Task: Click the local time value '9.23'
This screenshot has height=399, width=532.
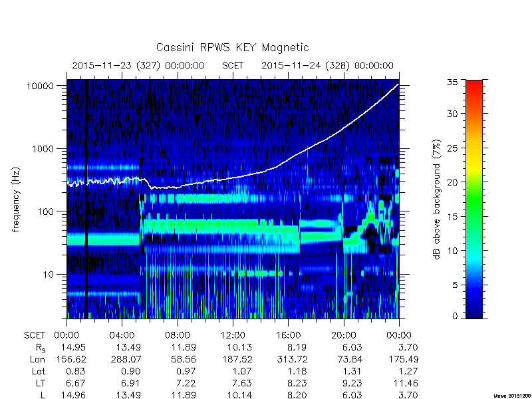Action: (x=353, y=383)
